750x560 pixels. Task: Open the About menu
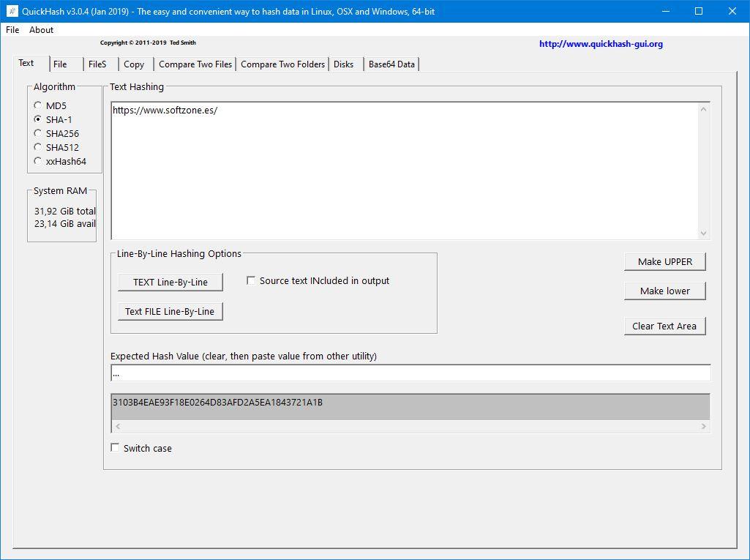click(x=41, y=30)
